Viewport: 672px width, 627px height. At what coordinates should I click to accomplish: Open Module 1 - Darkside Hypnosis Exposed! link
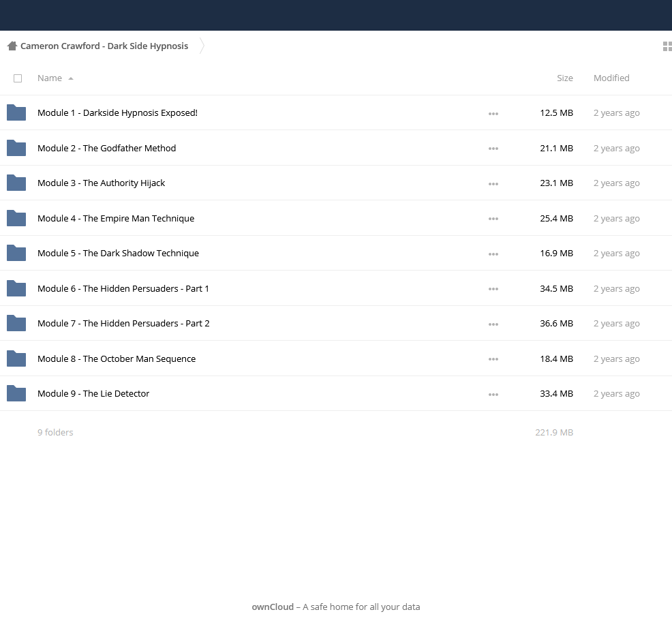[x=117, y=112]
